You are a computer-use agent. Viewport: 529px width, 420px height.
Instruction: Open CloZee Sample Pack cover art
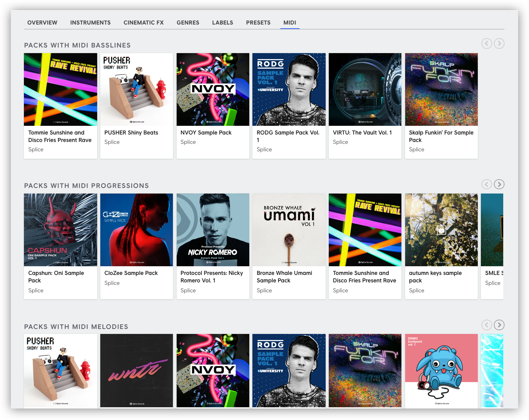(x=137, y=230)
